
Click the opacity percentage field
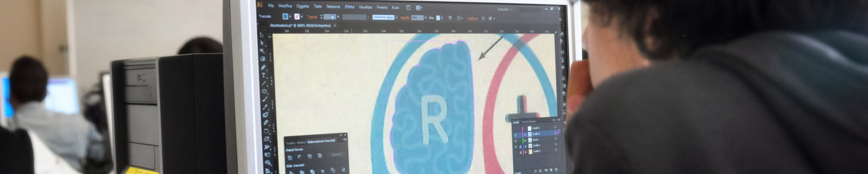click(417, 17)
